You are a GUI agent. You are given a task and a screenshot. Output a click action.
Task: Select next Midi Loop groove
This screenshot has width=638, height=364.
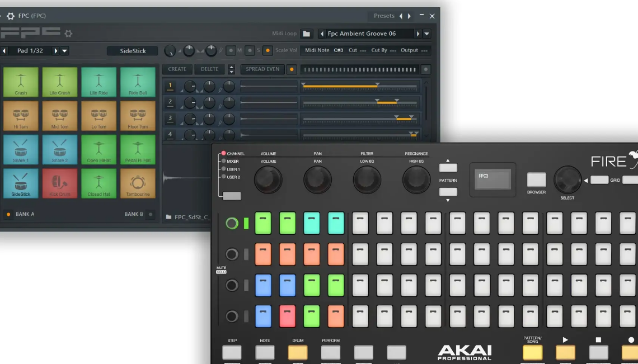point(417,34)
